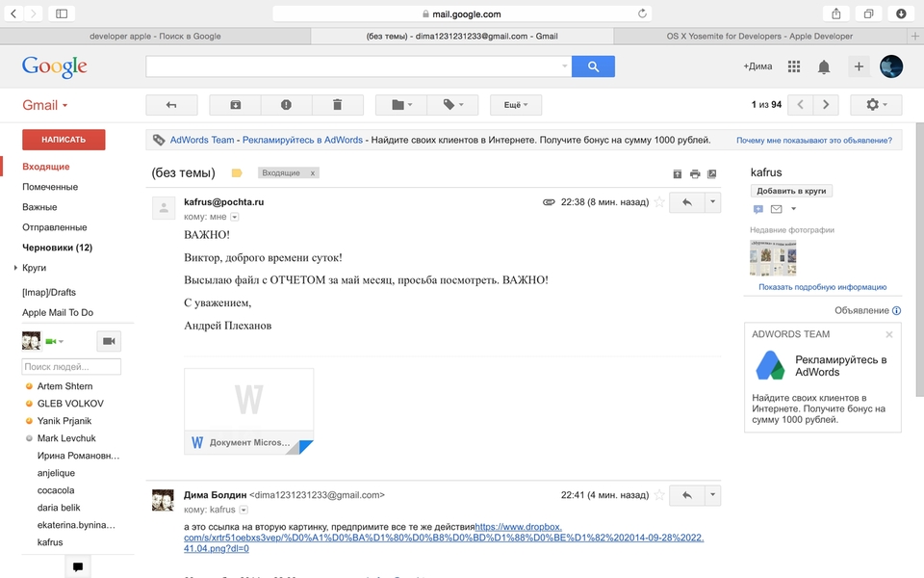The image size is (924, 578).
Task: Star Дима Болдин's message
Action: pos(659,495)
